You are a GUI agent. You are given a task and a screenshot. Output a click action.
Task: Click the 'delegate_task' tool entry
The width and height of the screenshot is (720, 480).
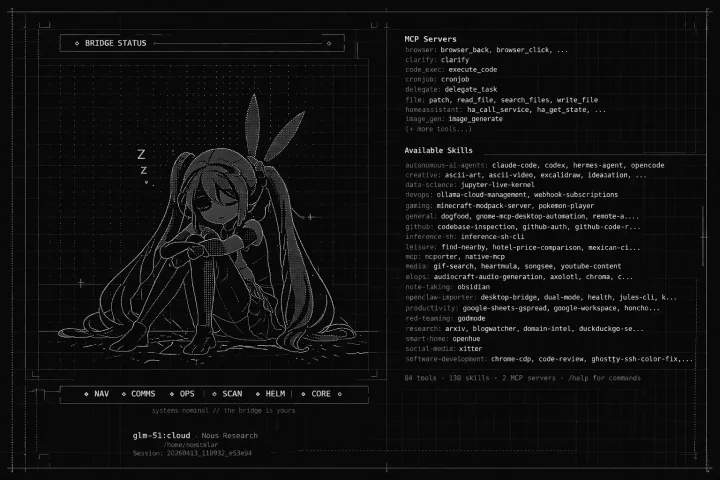471,89
